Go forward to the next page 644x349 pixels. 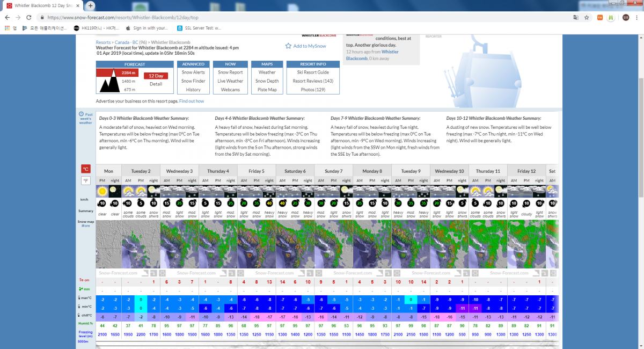[x=18, y=17]
